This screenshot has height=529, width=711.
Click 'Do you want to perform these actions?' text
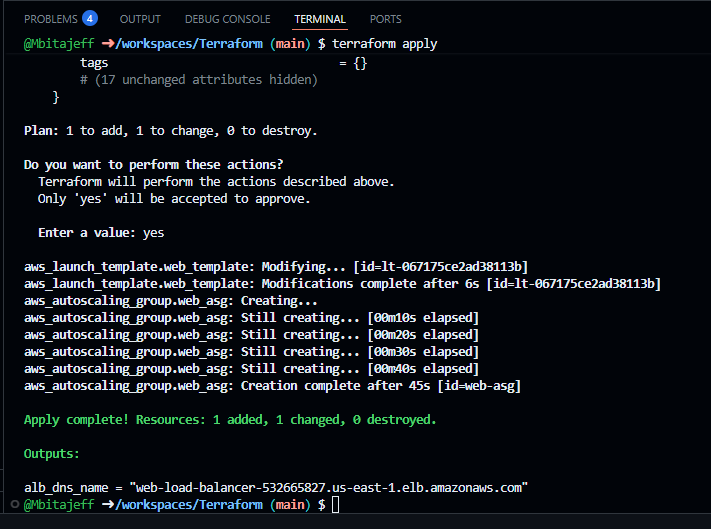tap(153, 165)
